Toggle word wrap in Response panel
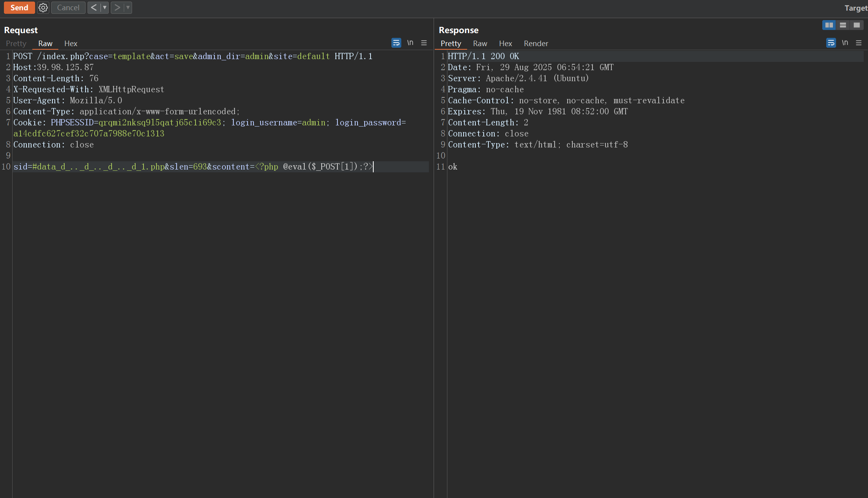The height and width of the screenshot is (498, 868). tap(831, 43)
